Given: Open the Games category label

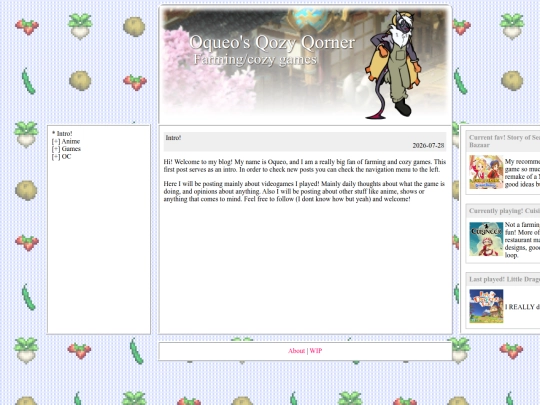Looking at the screenshot, I should pyautogui.click(x=71, y=149).
